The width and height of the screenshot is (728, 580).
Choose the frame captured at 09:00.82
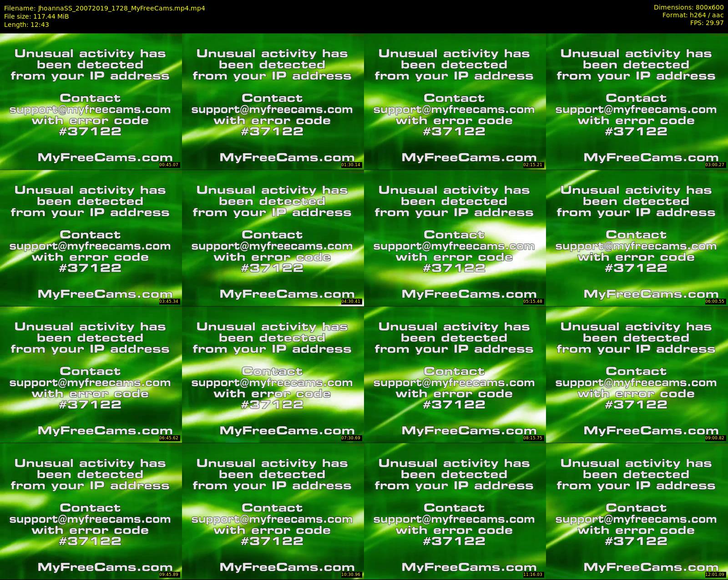tap(637, 374)
